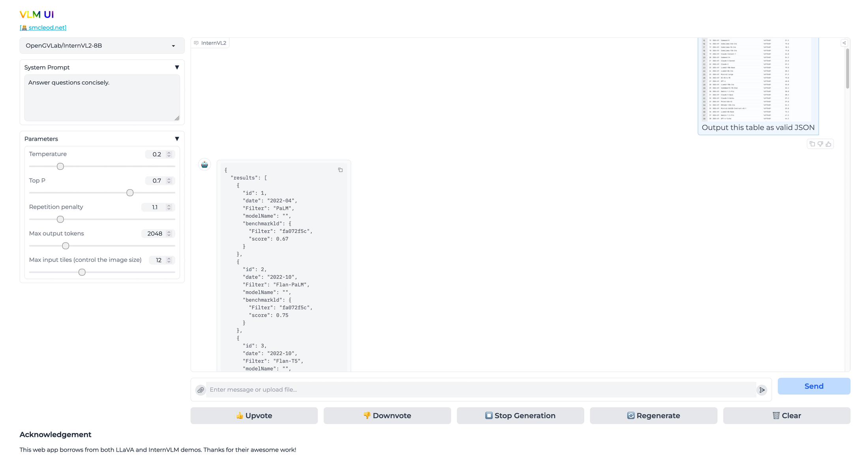Collapse the System Prompt section
This screenshot has height=464, width=868.
[177, 67]
